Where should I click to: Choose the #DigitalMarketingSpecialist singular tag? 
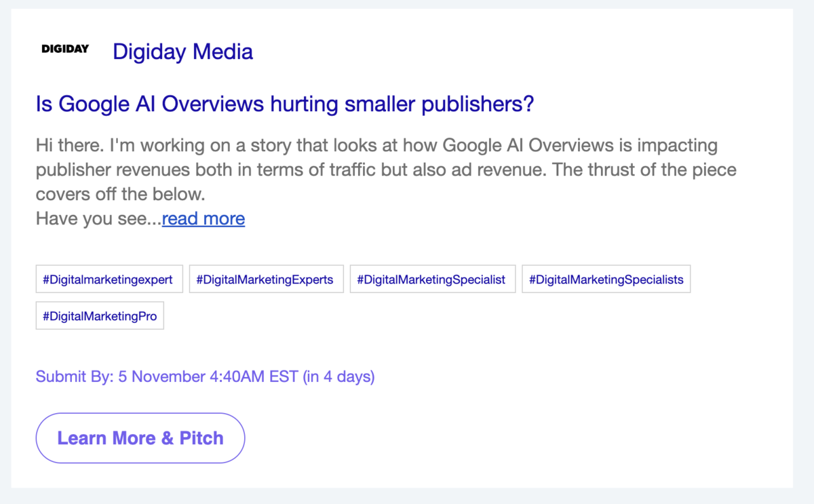pyautogui.click(x=431, y=279)
